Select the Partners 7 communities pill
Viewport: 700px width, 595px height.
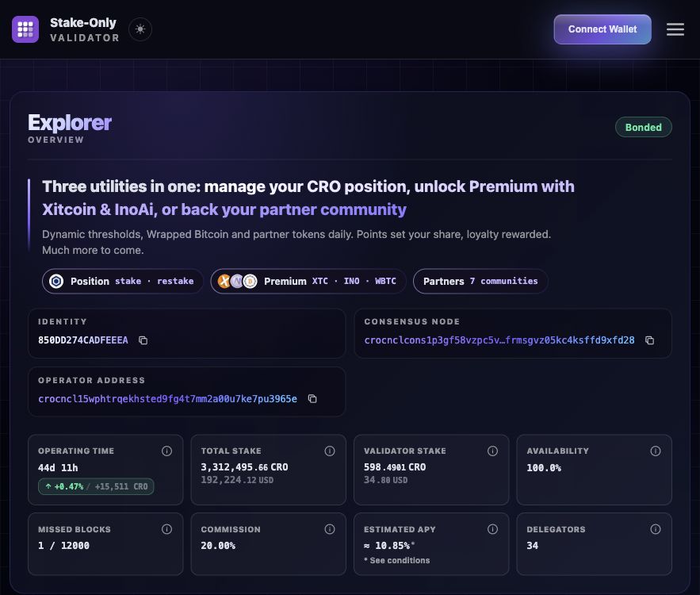(480, 281)
